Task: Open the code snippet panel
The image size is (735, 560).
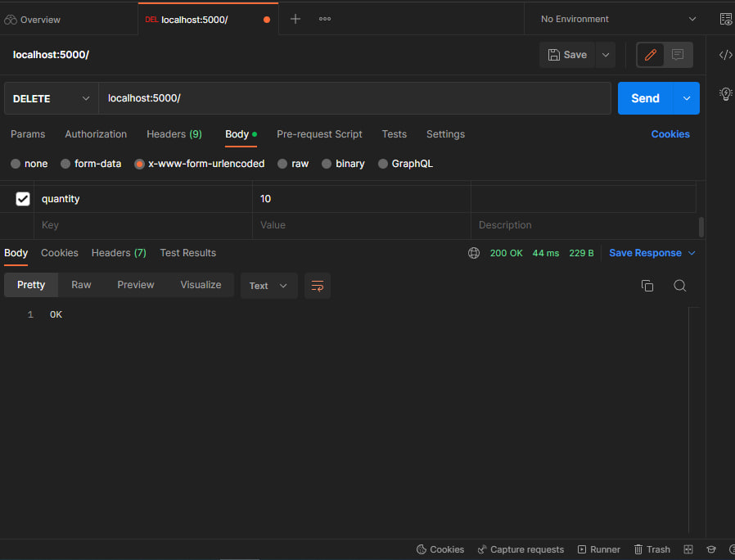Action: pos(725,55)
